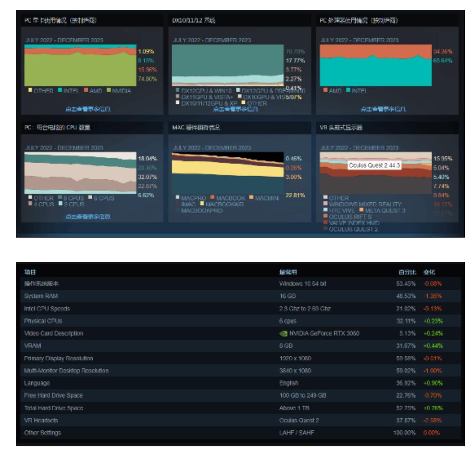Click the DX10/11/12 systems area chart
The height and width of the screenshot is (457, 476).
tap(228, 65)
